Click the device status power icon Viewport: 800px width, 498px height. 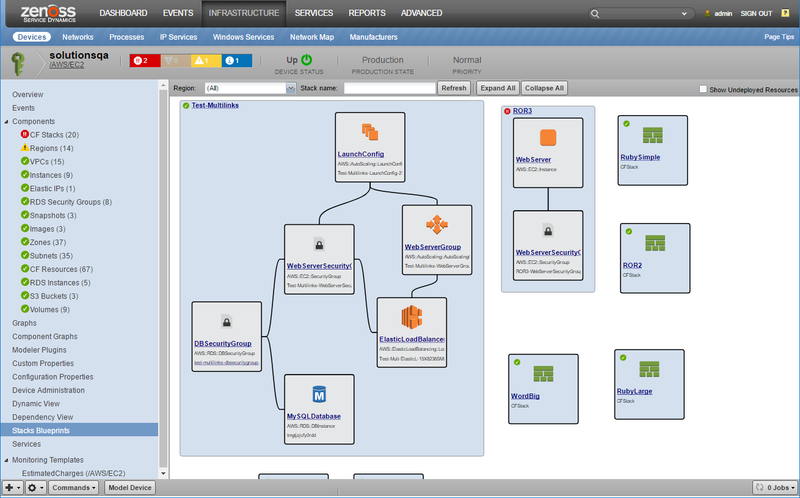point(307,60)
